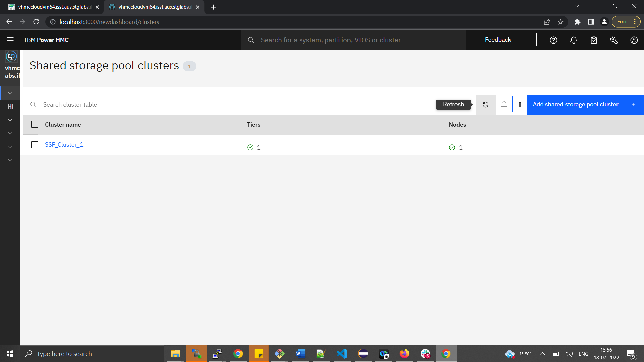Click the global search magnifier icon

tap(251, 40)
